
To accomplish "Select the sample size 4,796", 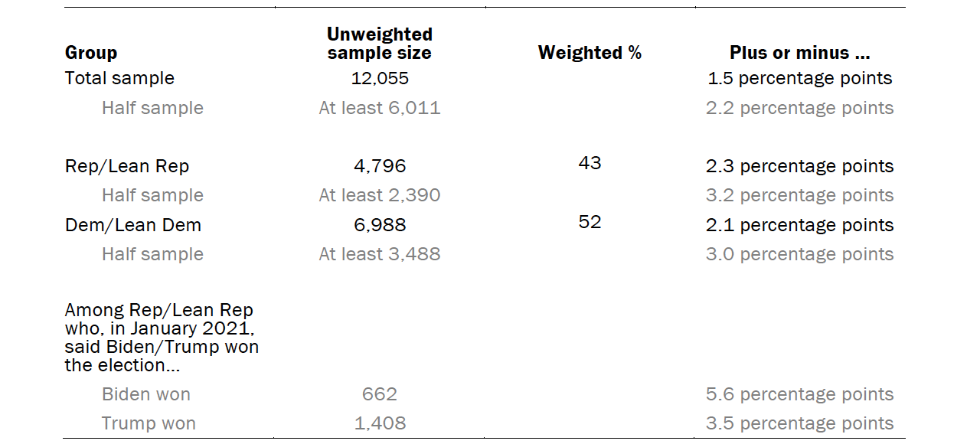I will [x=380, y=166].
